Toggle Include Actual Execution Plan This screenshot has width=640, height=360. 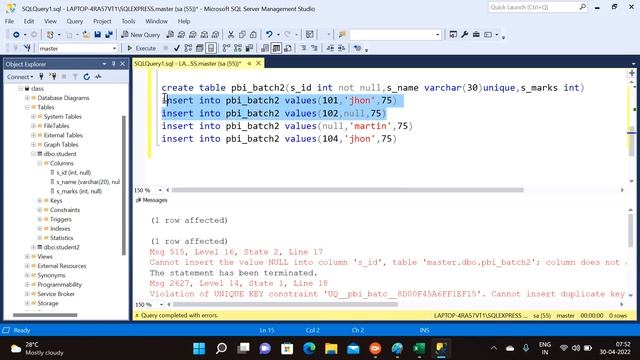click(227, 48)
